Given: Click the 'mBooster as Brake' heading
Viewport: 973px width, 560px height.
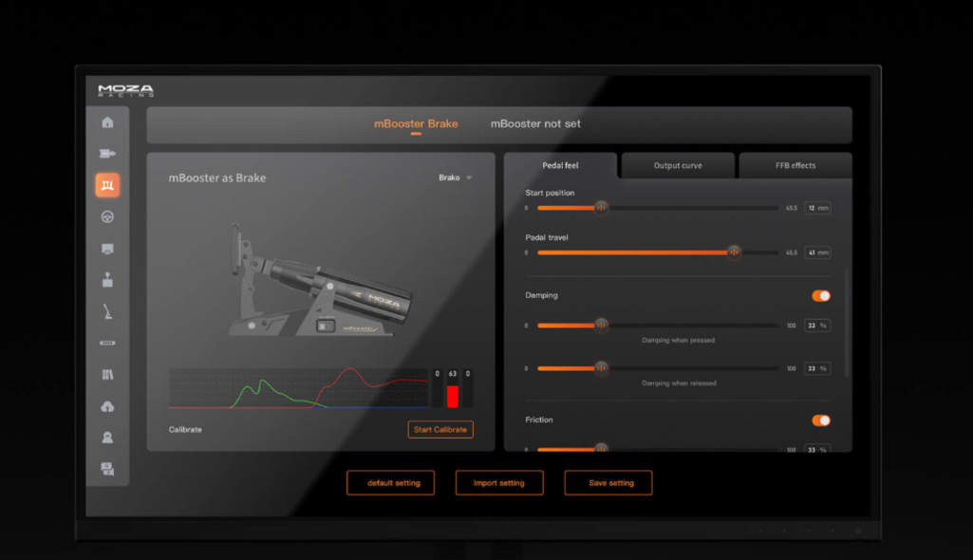Looking at the screenshot, I should [217, 178].
